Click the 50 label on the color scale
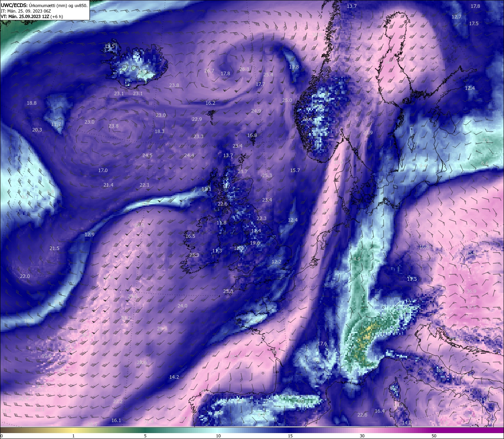Viewport: 504px width, 439px height. pyautogui.click(x=434, y=436)
